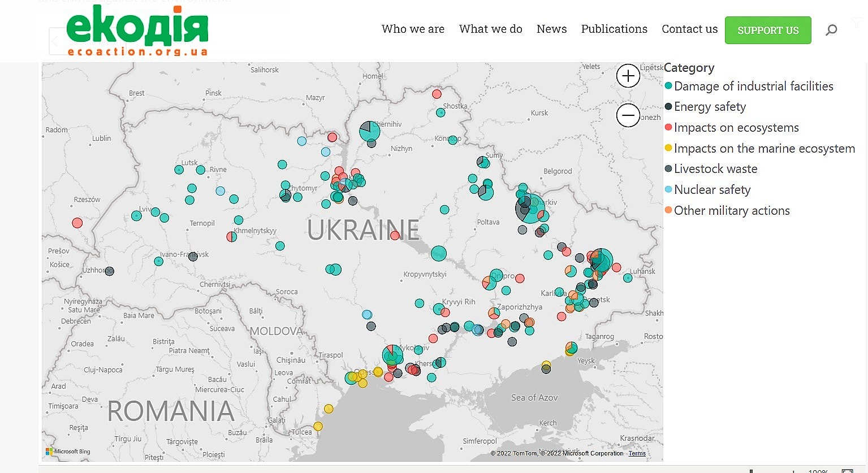
Task: Open the search magnifier icon
Action: [x=831, y=30]
